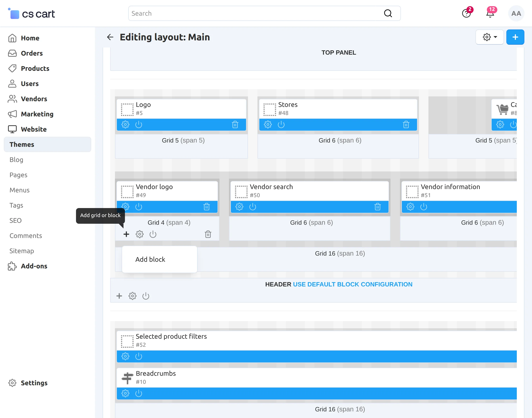Open settings gear of Grid 4 container

pos(139,234)
